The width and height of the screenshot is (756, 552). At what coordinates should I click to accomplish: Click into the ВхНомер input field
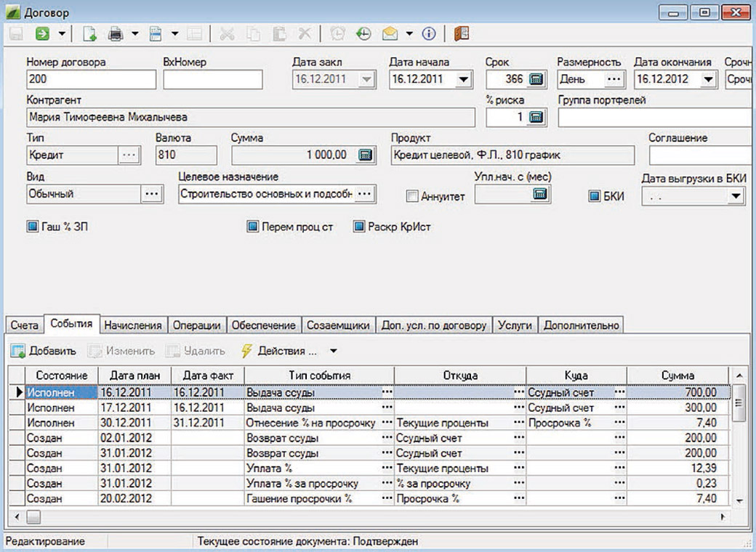pos(212,79)
